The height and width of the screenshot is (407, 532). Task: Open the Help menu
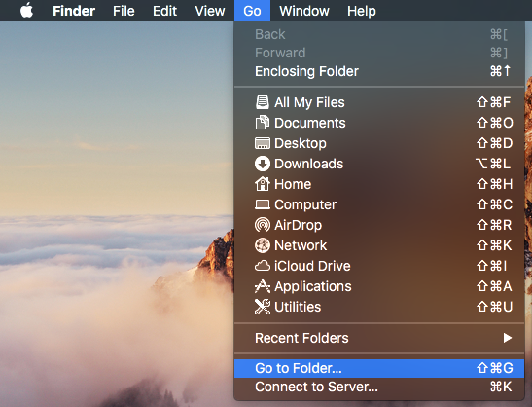[362, 11]
